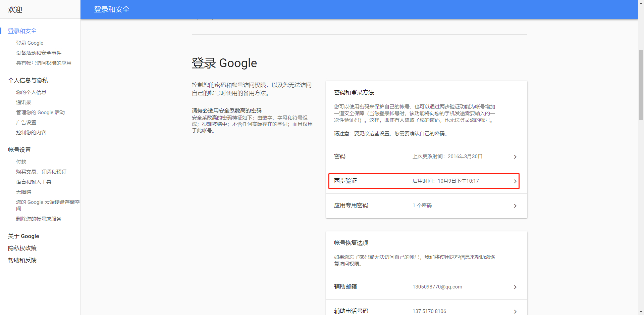Open 管理您的 Google 活动 link
Image resolution: width=644 pixels, height=315 pixels.
coord(40,113)
